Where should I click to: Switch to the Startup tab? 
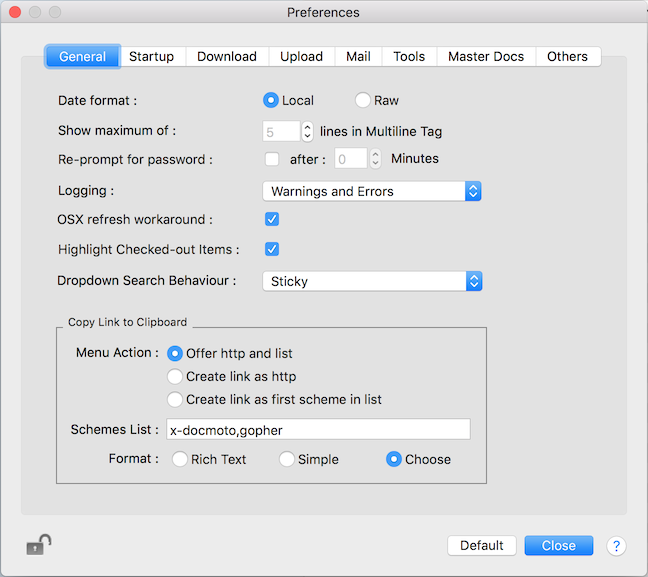click(x=151, y=56)
